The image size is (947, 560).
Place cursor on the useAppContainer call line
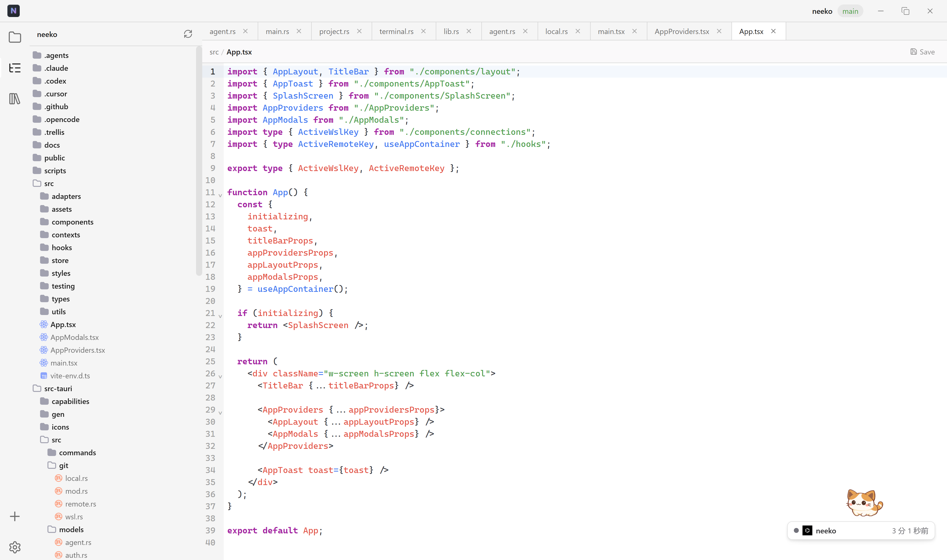pos(292,289)
